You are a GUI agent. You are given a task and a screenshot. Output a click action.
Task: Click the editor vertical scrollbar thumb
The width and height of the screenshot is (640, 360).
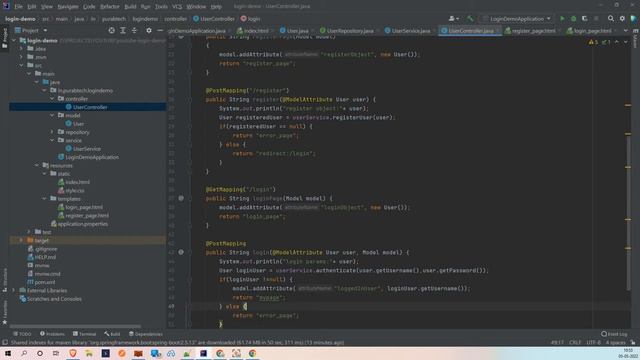628,212
